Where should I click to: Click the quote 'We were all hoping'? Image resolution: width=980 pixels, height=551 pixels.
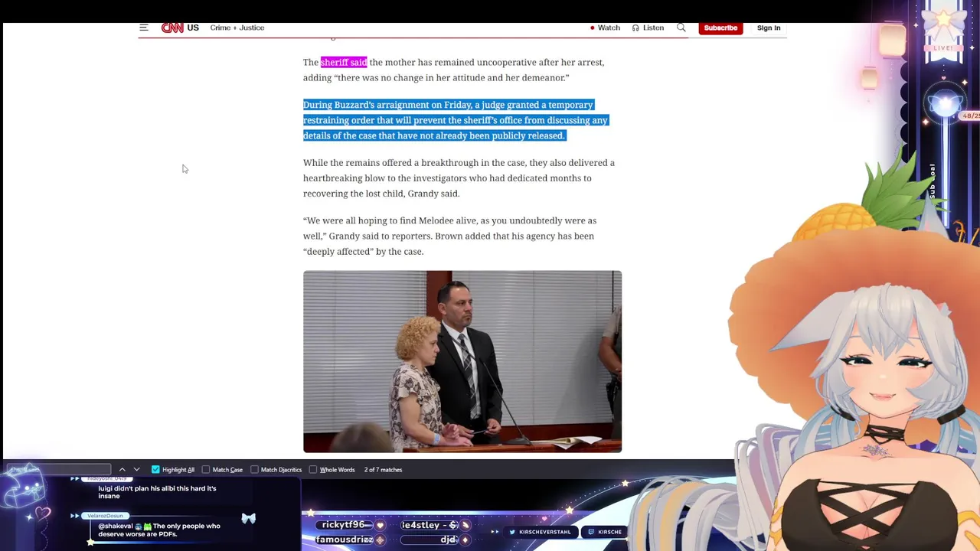click(449, 236)
